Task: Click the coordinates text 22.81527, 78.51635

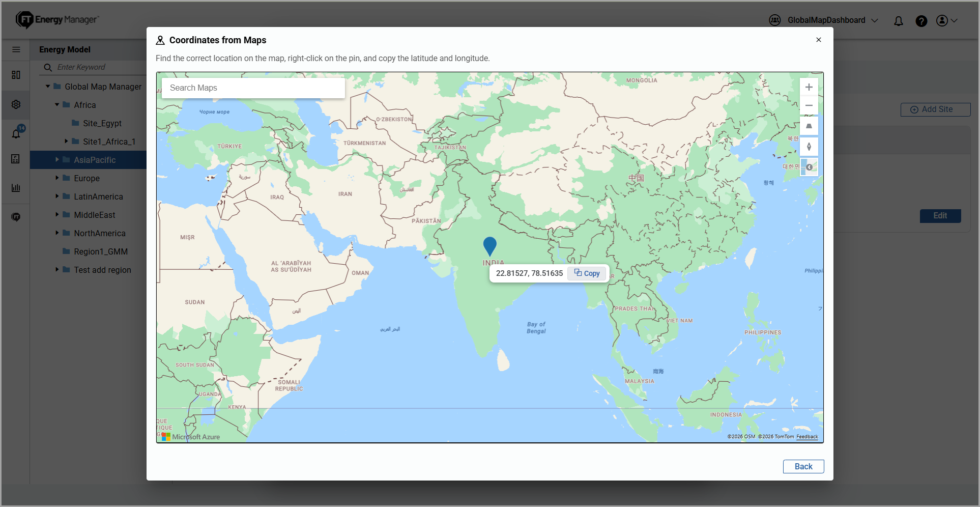Action: click(x=529, y=273)
